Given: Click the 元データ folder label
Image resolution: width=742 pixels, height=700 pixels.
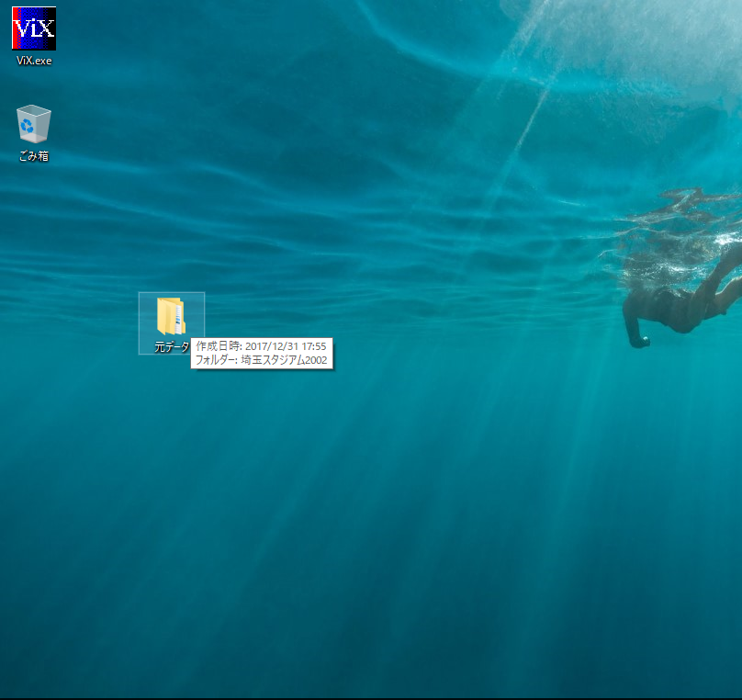Looking at the screenshot, I should click(x=172, y=347).
